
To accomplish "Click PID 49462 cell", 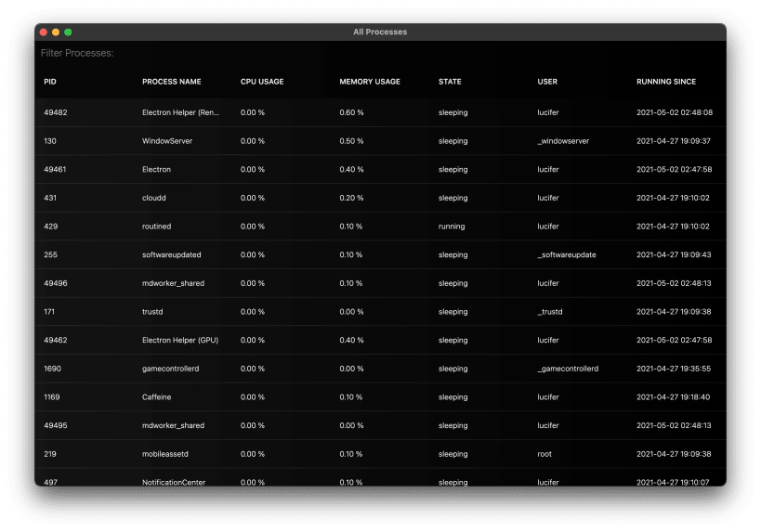I will coord(56,341).
